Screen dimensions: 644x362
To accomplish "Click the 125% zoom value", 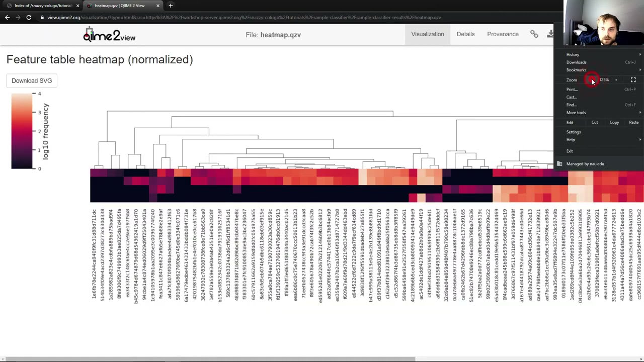I will pos(604,80).
